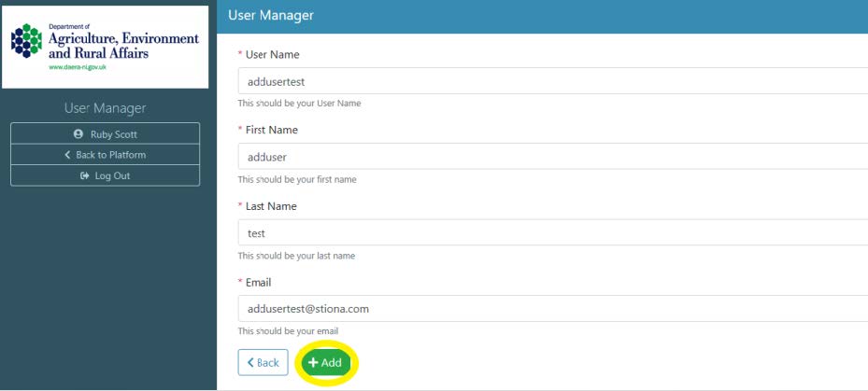
Task: Click the 'This should be your last name' hint
Action: [296, 256]
